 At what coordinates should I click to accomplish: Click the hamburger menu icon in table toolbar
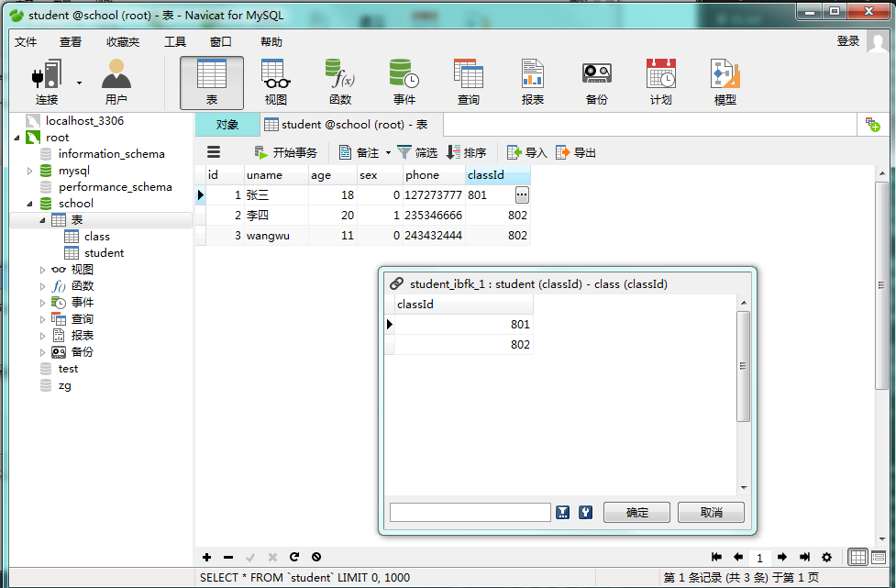tap(214, 152)
